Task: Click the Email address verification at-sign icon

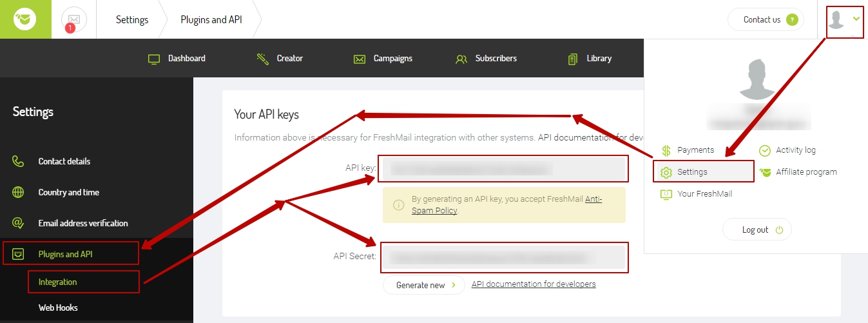Action: point(18,223)
